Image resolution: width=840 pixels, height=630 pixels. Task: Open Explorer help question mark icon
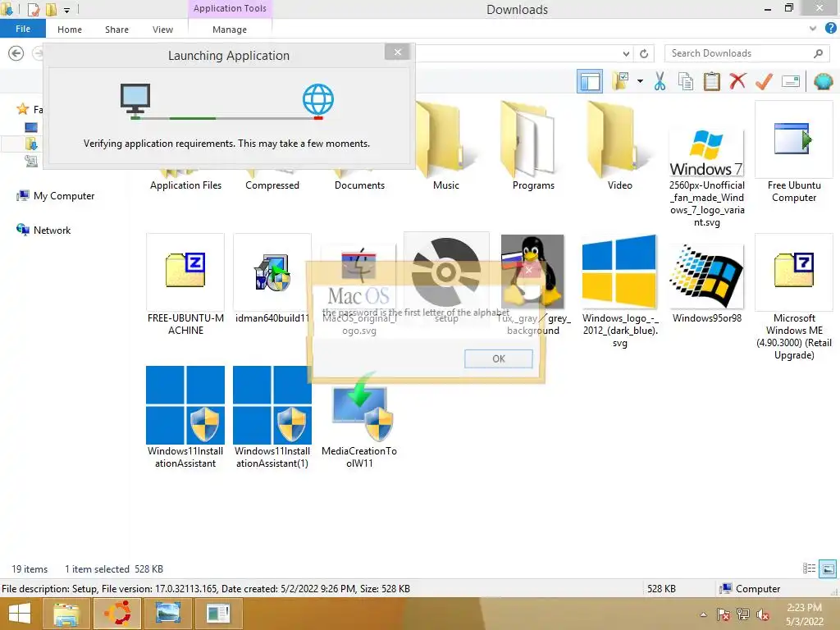coord(830,29)
